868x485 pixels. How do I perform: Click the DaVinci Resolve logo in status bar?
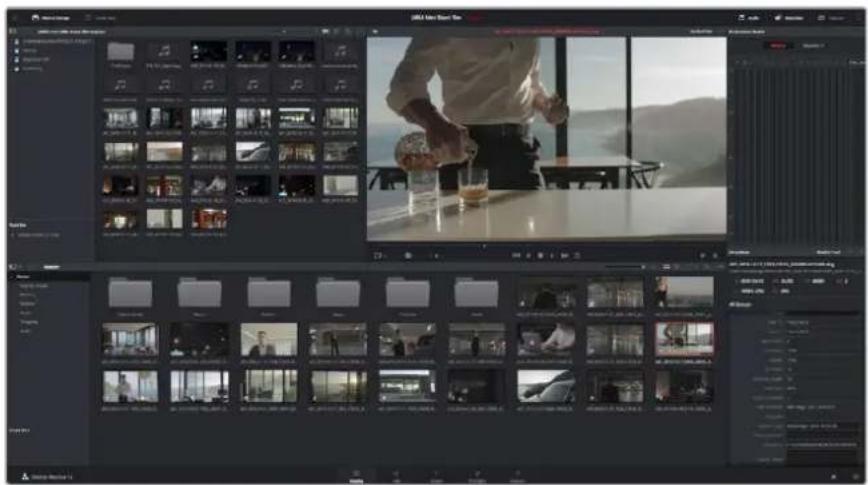[25, 477]
